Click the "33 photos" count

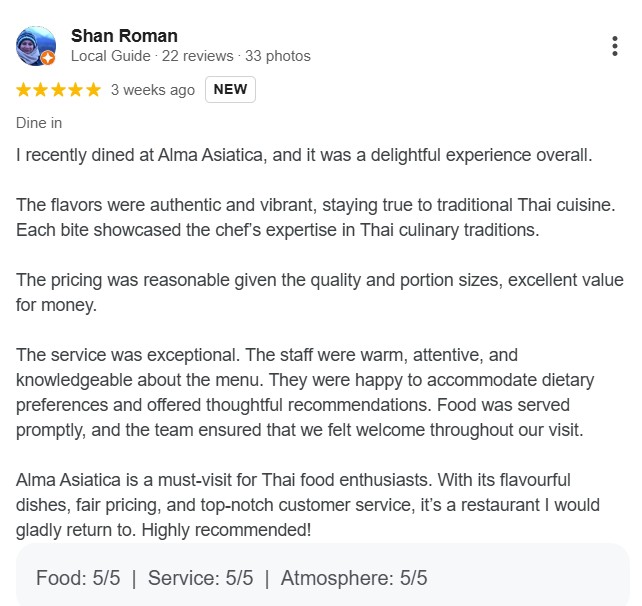pos(277,56)
